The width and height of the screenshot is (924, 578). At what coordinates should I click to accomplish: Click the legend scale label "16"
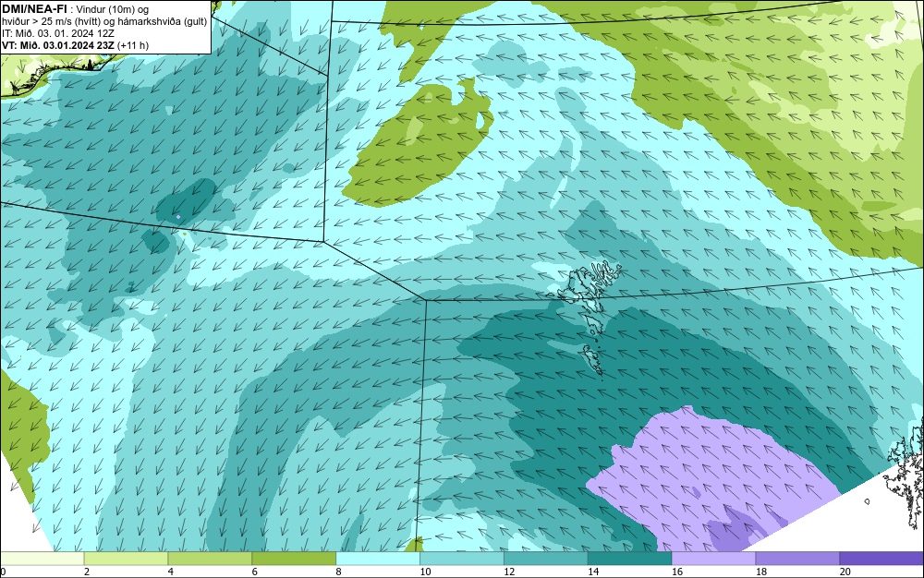(677, 572)
